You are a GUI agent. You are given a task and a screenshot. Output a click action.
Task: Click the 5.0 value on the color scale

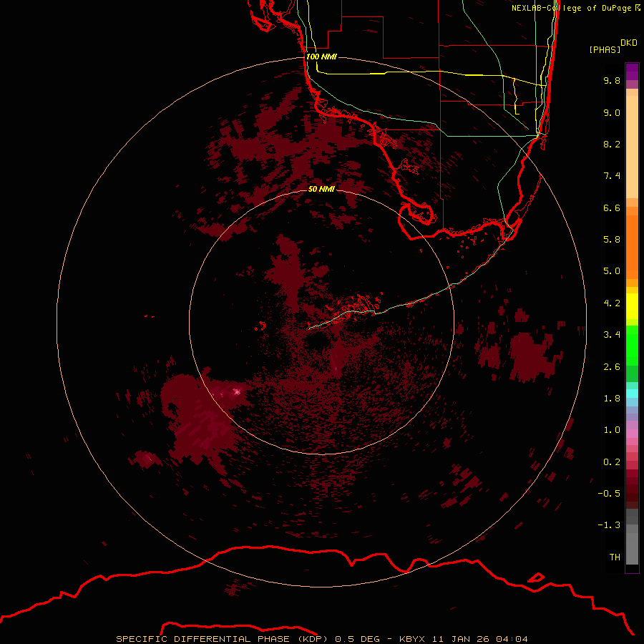[x=612, y=271]
